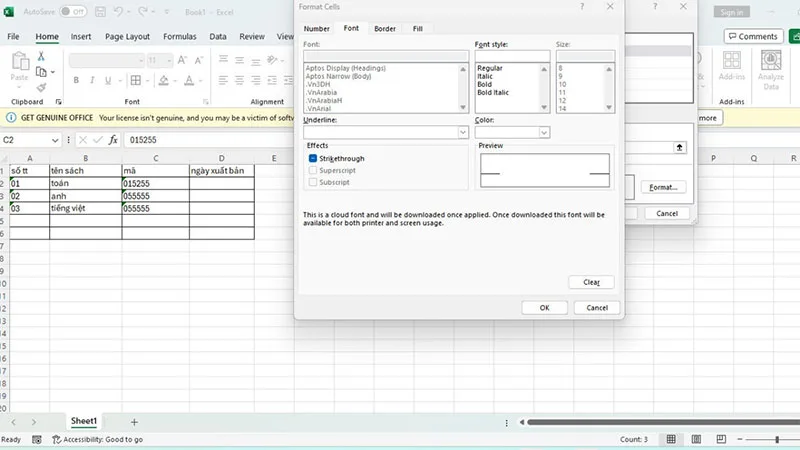
Task: Expand the Name Box dropdown arrow
Action: click(x=55, y=140)
